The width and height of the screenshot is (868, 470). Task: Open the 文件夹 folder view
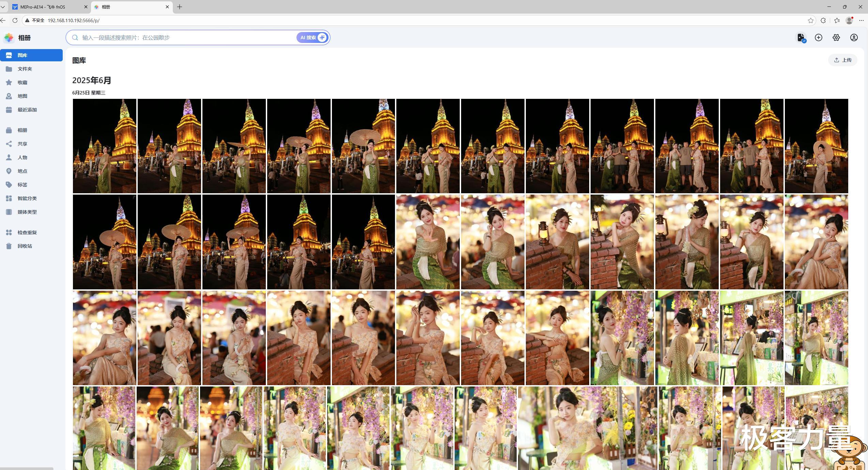(25, 69)
